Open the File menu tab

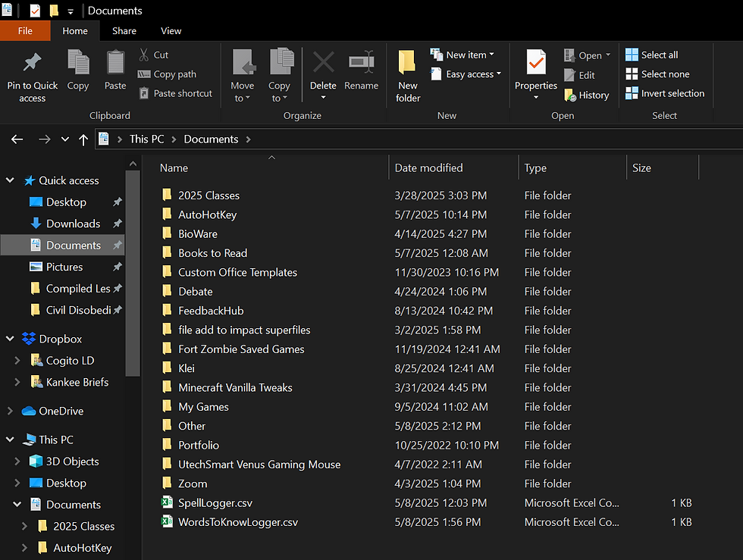click(25, 31)
